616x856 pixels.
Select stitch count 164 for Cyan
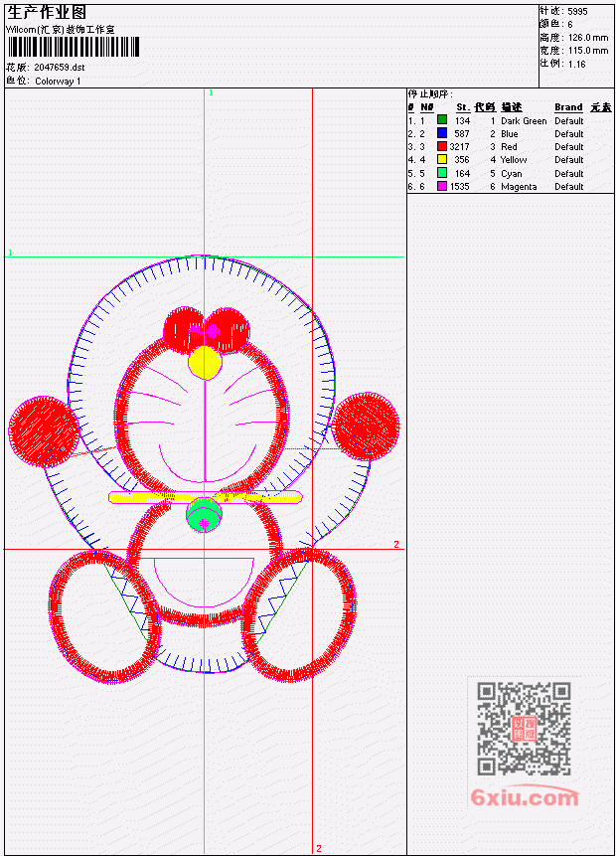click(x=462, y=174)
